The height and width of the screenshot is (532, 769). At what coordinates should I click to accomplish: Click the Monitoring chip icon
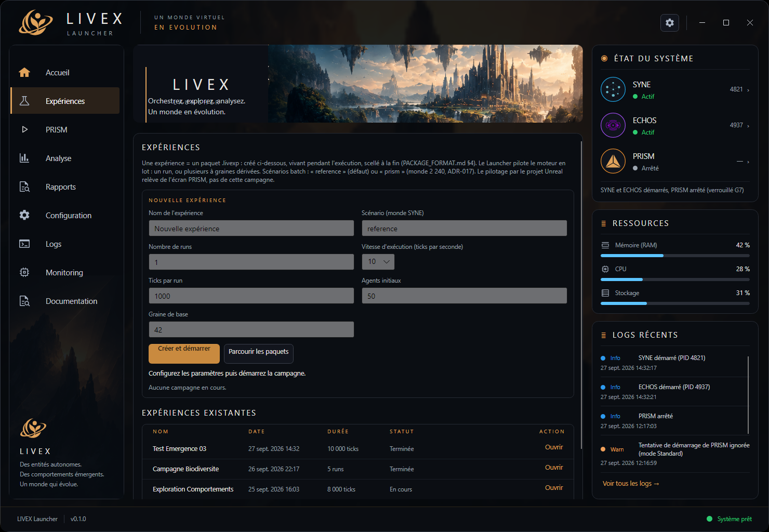pos(24,272)
